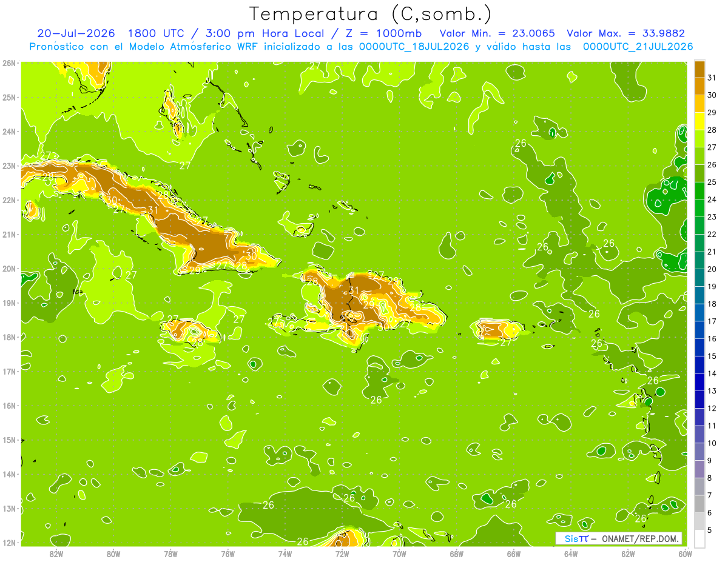Click the '66W' longitude axis label

click(x=514, y=554)
